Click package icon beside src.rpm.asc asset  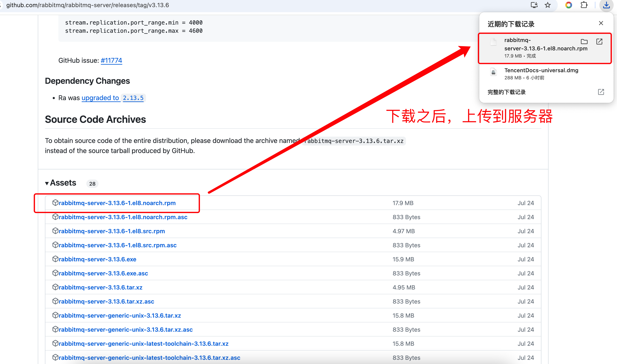55,245
